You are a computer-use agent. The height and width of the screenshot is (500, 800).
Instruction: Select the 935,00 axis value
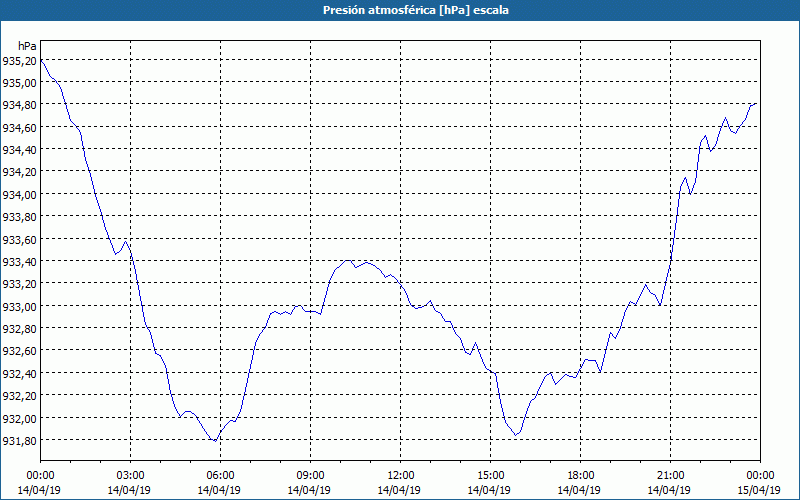[x=19, y=83]
